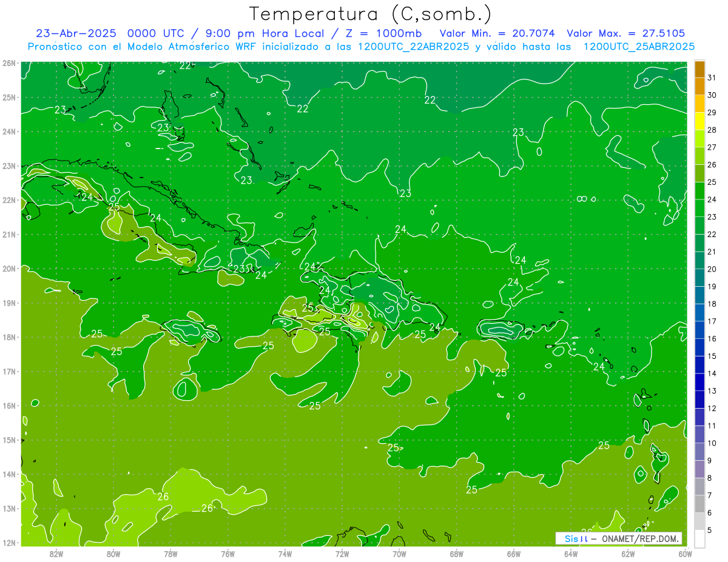Click the 11 label on the color scale
728x562 pixels.
(x=712, y=426)
